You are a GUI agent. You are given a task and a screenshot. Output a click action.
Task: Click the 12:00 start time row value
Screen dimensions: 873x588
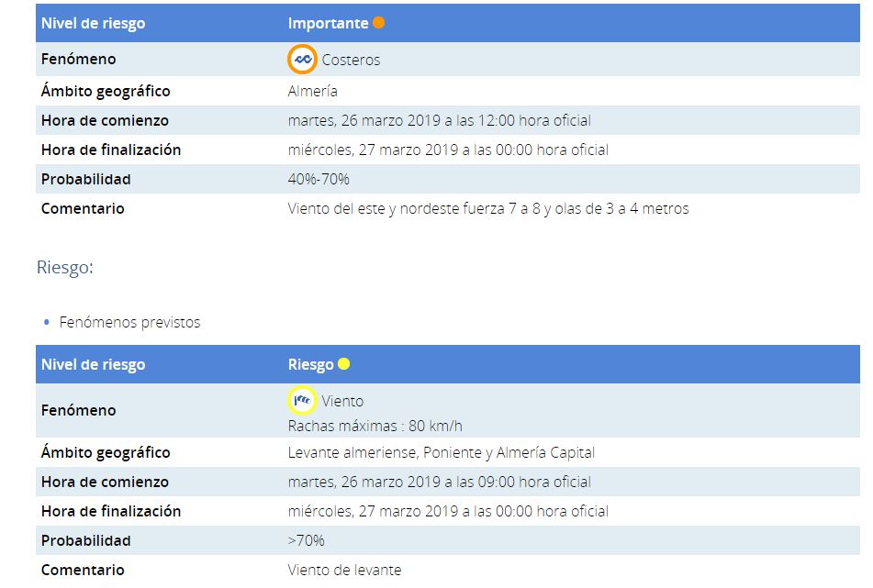pyautogui.click(x=440, y=121)
